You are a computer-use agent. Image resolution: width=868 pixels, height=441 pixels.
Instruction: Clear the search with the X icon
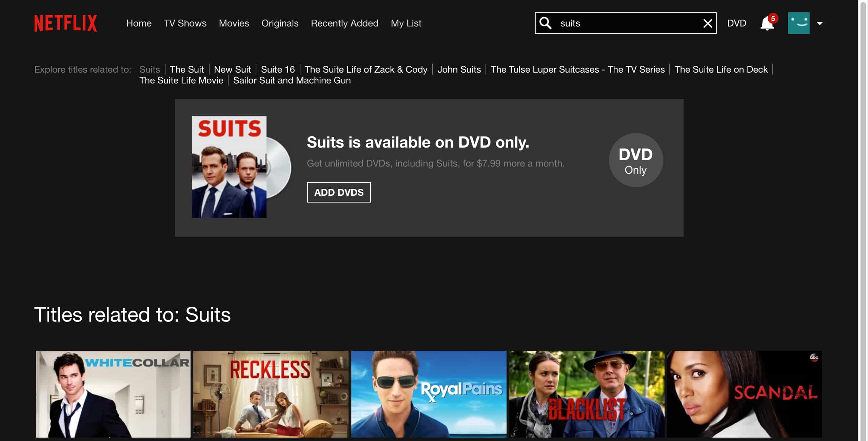707,23
